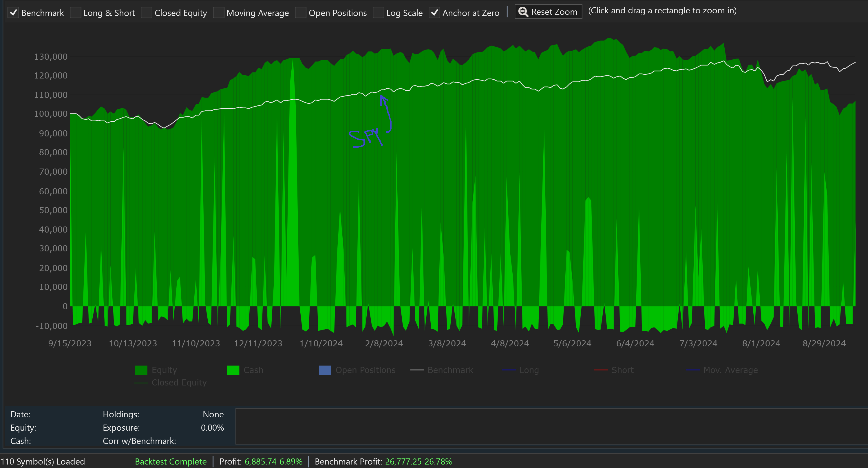Toggle the Log Scale checkbox

pyautogui.click(x=379, y=13)
